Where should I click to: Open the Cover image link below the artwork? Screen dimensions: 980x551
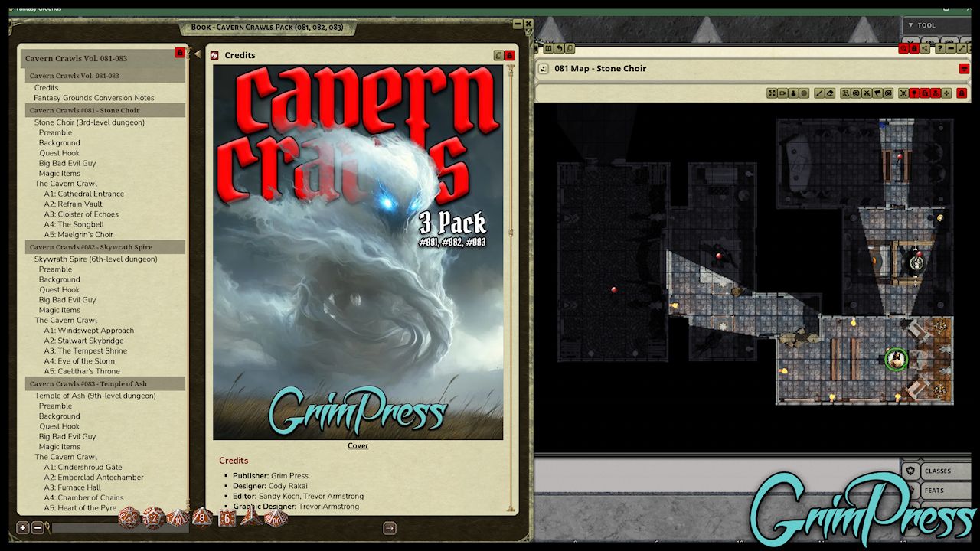[x=358, y=445]
